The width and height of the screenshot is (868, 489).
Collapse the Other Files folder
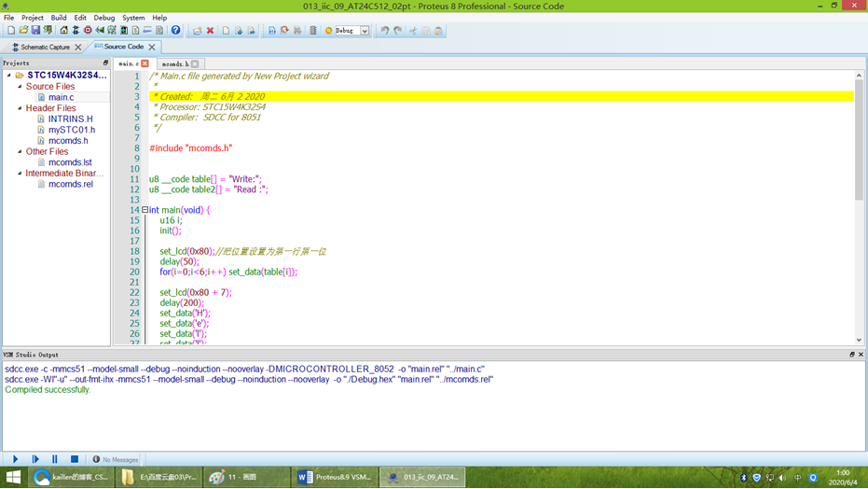click(20, 151)
